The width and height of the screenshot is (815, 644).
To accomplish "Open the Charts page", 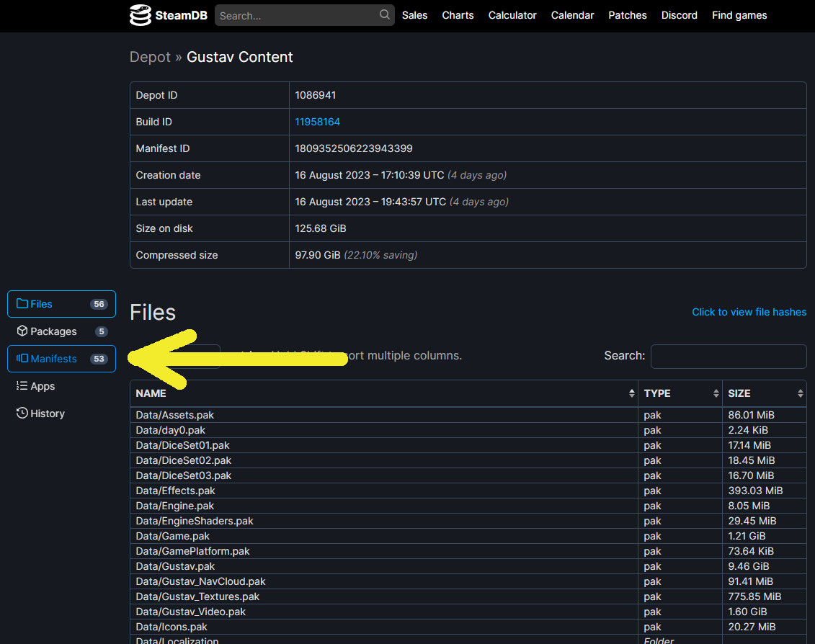I will (458, 15).
